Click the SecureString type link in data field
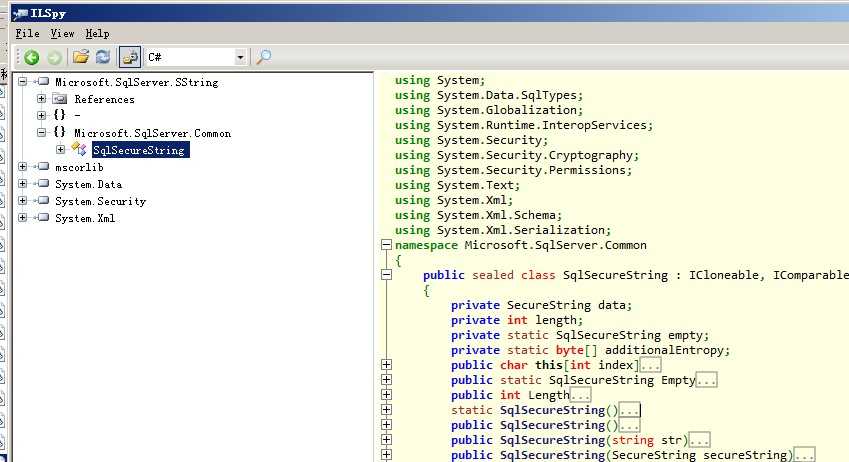 pyautogui.click(x=548, y=305)
